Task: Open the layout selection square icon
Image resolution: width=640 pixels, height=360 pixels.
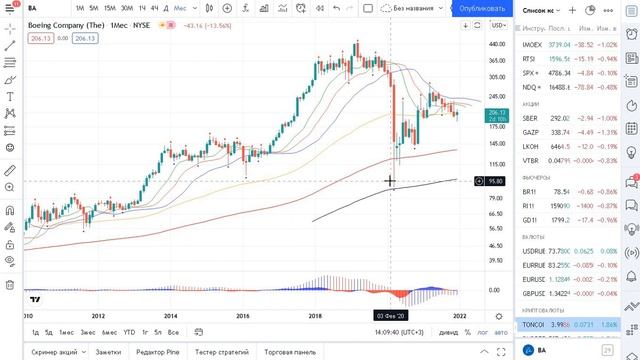Action: (x=368, y=8)
